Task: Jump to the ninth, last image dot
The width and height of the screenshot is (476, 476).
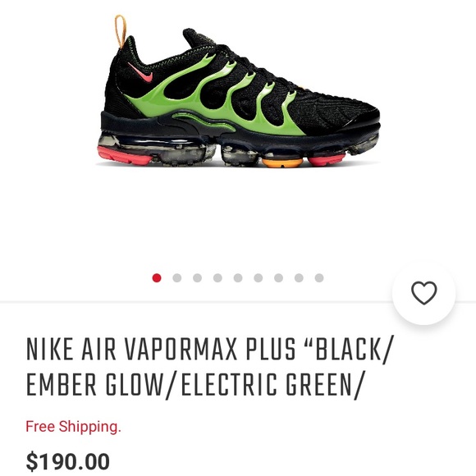Action: [319, 277]
